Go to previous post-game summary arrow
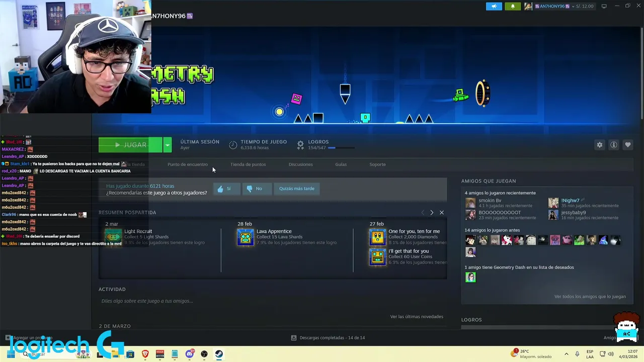Viewport: 644px width, 362px height. (423, 213)
